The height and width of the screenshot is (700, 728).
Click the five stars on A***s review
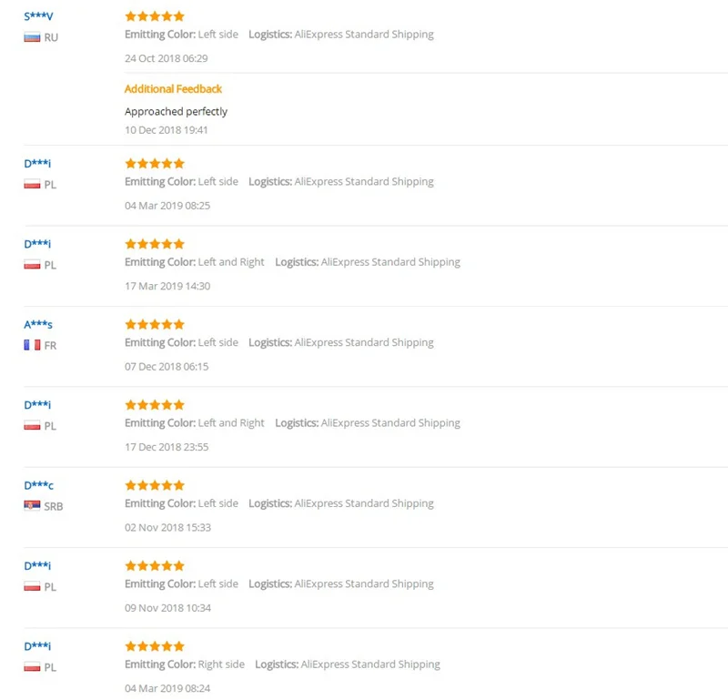tap(155, 324)
